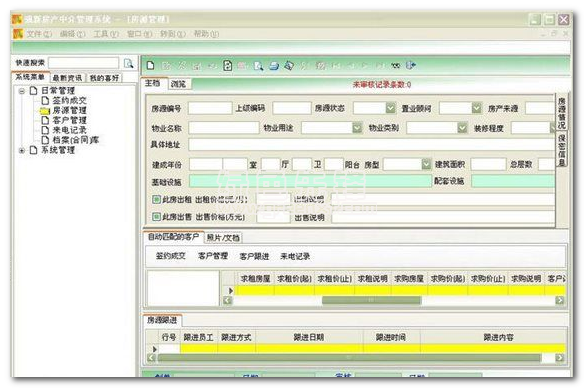Toggle the 此房出租 checkbox
This screenshot has height=388, width=584.
point(156,199)
